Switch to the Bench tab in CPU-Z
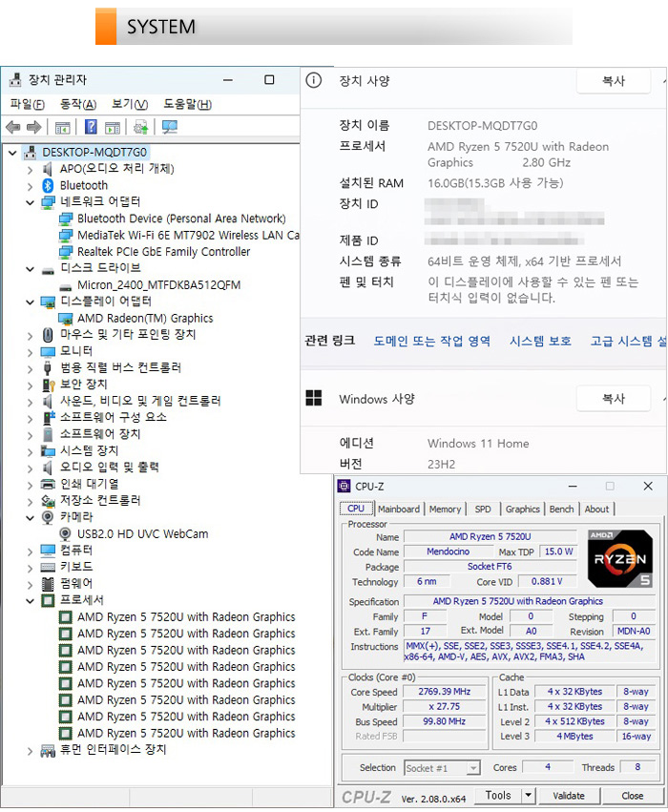The height and width of the screenshot is (812, 668). click(561, 510)
